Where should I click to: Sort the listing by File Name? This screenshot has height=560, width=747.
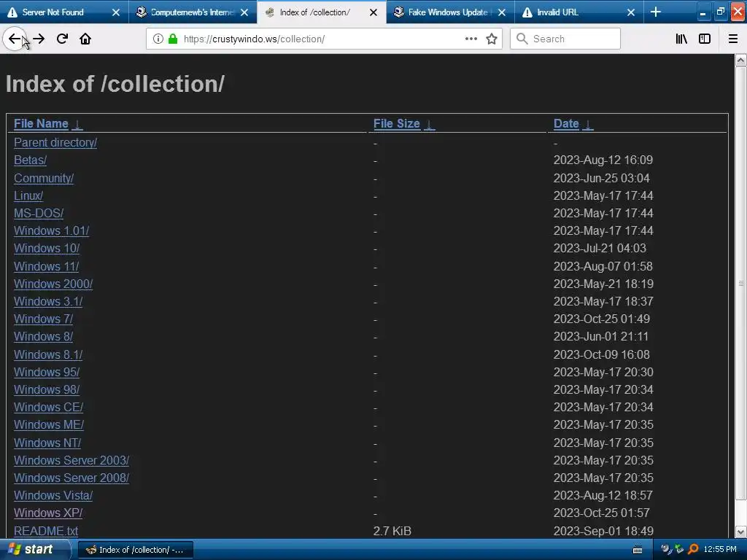41,124
